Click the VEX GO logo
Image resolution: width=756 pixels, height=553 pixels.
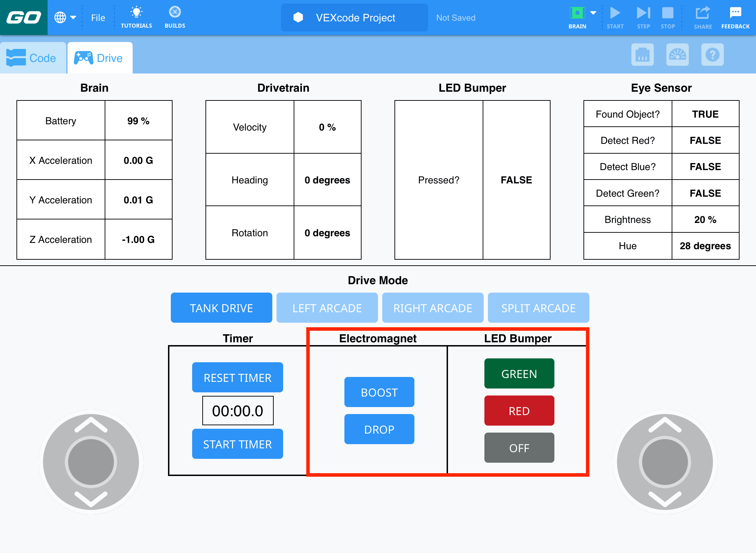24,17
